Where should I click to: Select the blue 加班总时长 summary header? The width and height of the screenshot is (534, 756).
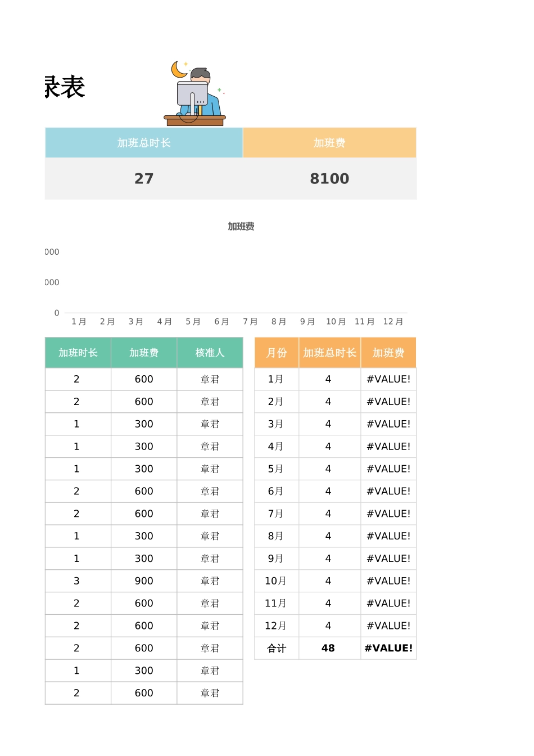click(144, 143)
